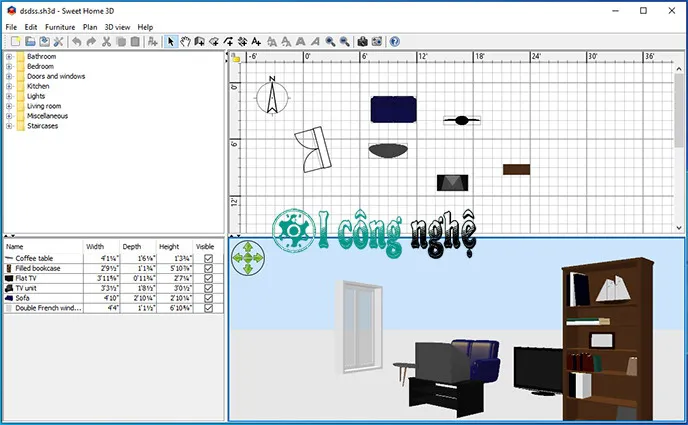Redo the action via the toolbar arrow

click(x=91, y=42)
